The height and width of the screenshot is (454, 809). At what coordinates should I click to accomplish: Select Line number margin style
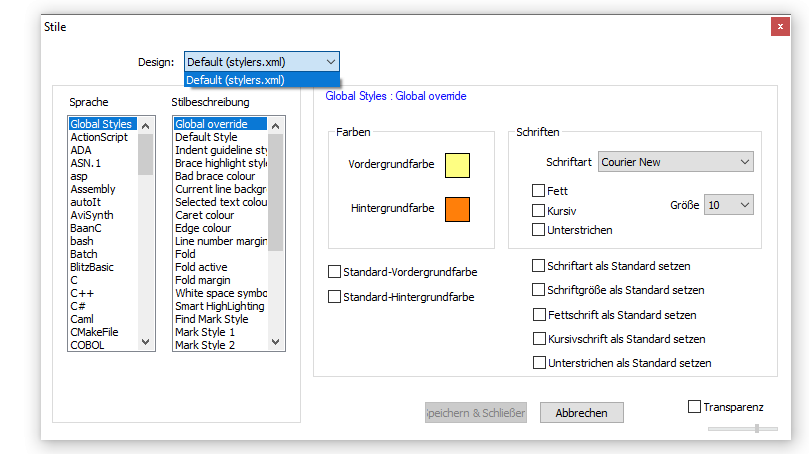click(x=221, y=241)
